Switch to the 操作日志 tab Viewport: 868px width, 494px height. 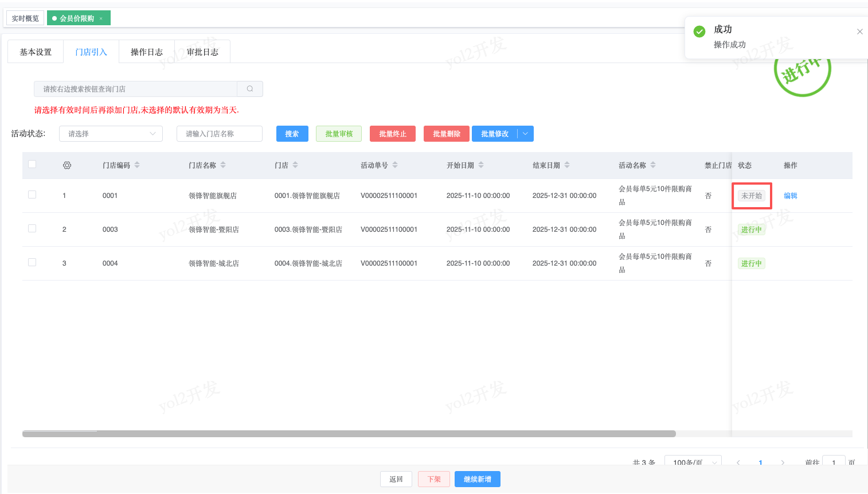(x=146, y=52)
